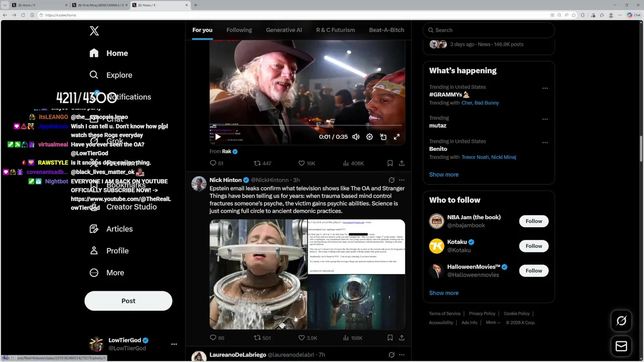
Task: Enter fullscreen on the video
Action: (x=396, y=137)
